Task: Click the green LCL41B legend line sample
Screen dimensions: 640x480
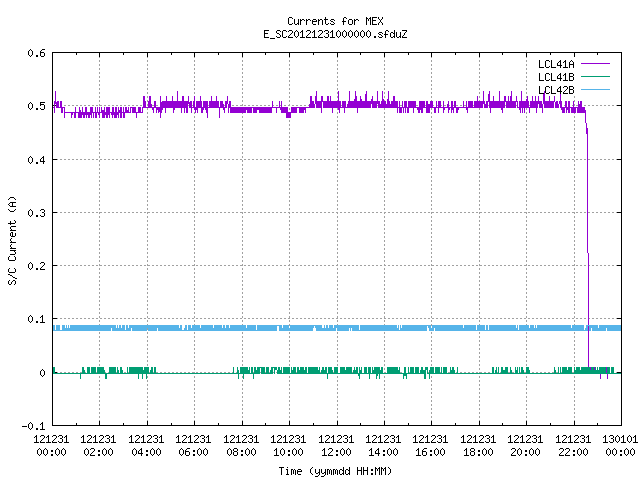Action: click(x=595, y=76)
